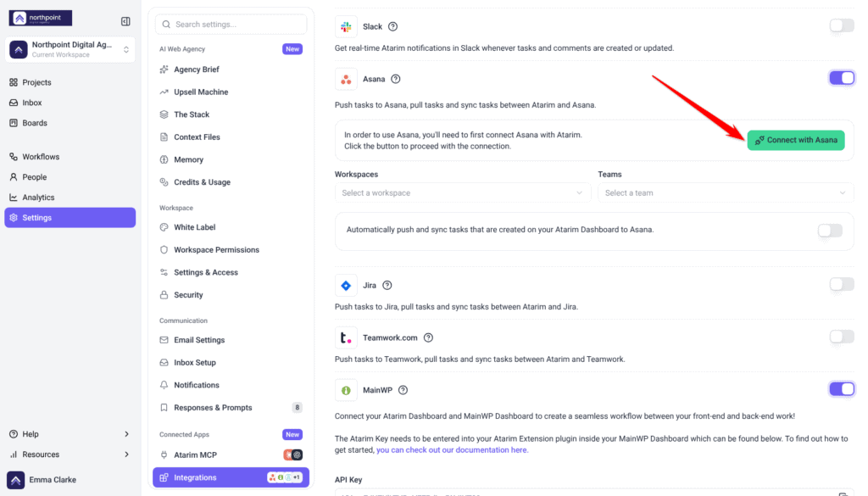The image size is (868, 496).
Task: Open the Analytics page
Action: (x=70, y=197)
